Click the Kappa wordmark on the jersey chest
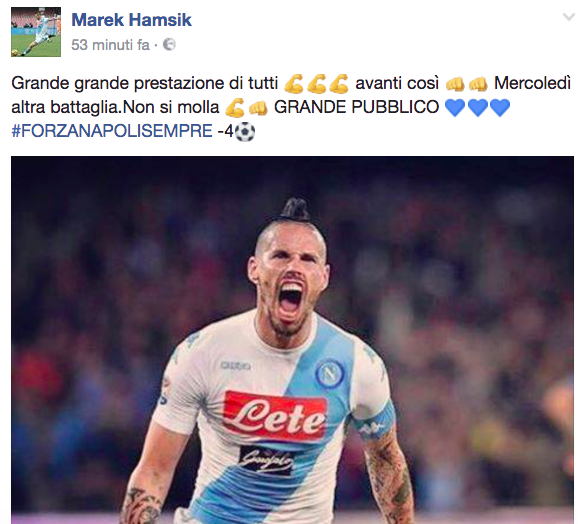578x524 pixels. pos(235,366)
